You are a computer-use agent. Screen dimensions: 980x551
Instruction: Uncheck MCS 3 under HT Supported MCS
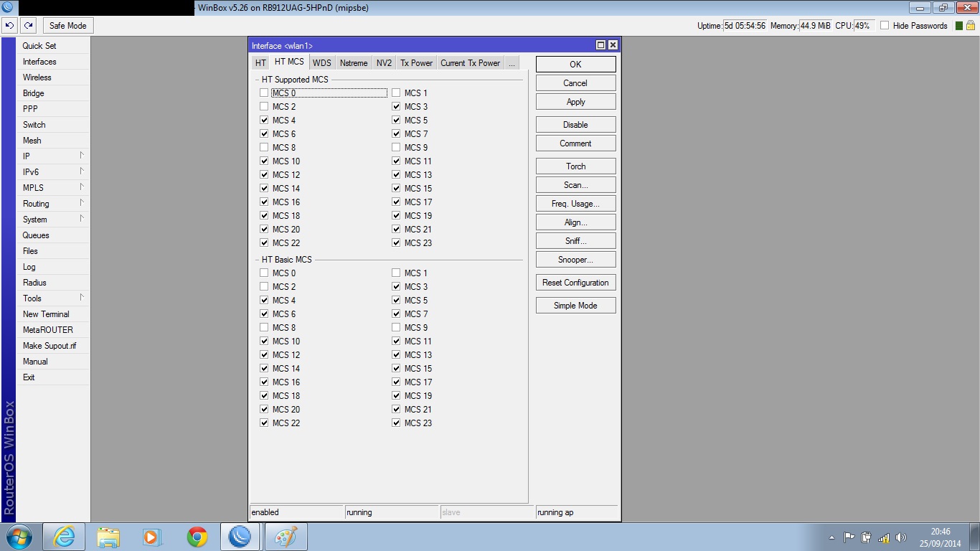tap(396, 107)
